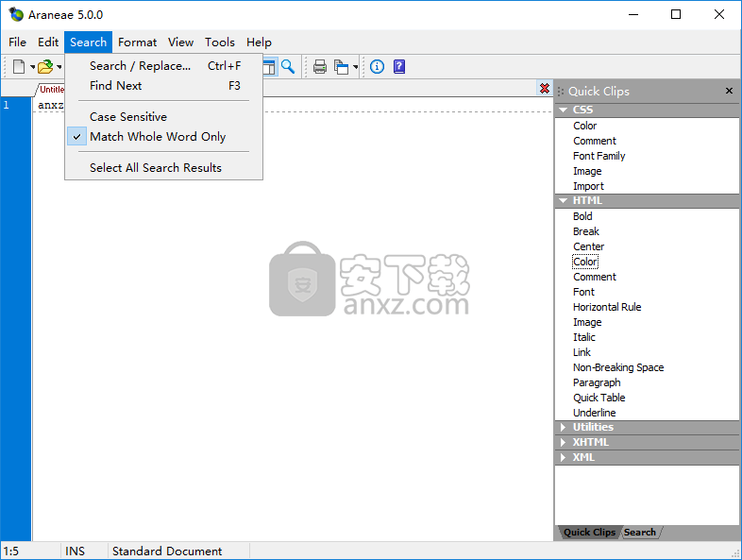Screen dimensions: 742x560
Task: Expand the Utilities clips section
Action: pos(564,427)
